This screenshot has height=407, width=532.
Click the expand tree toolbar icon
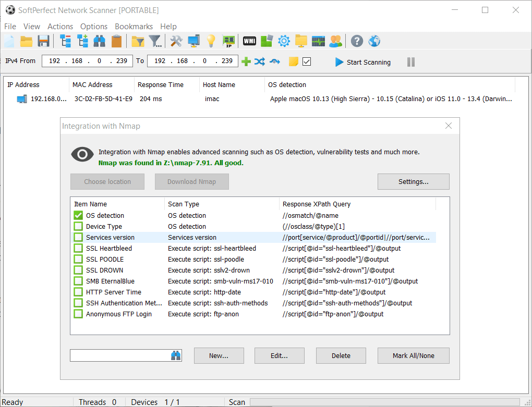(82, 41)
